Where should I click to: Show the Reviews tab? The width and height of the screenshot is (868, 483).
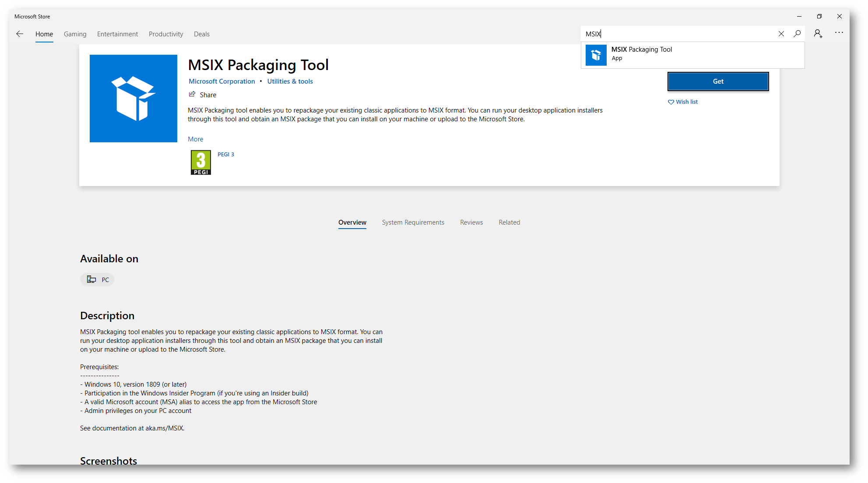[x=471, y=222]
